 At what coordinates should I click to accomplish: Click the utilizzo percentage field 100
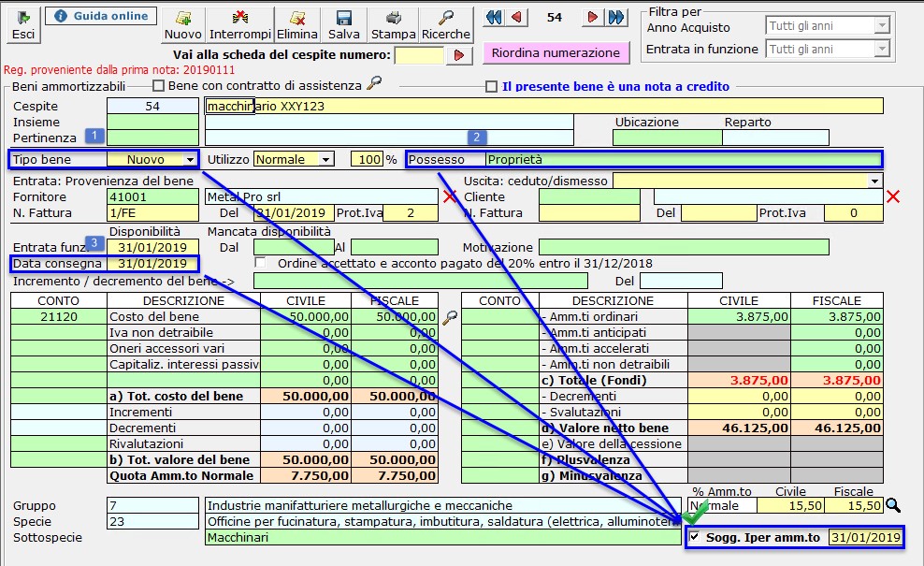point(368,160)
